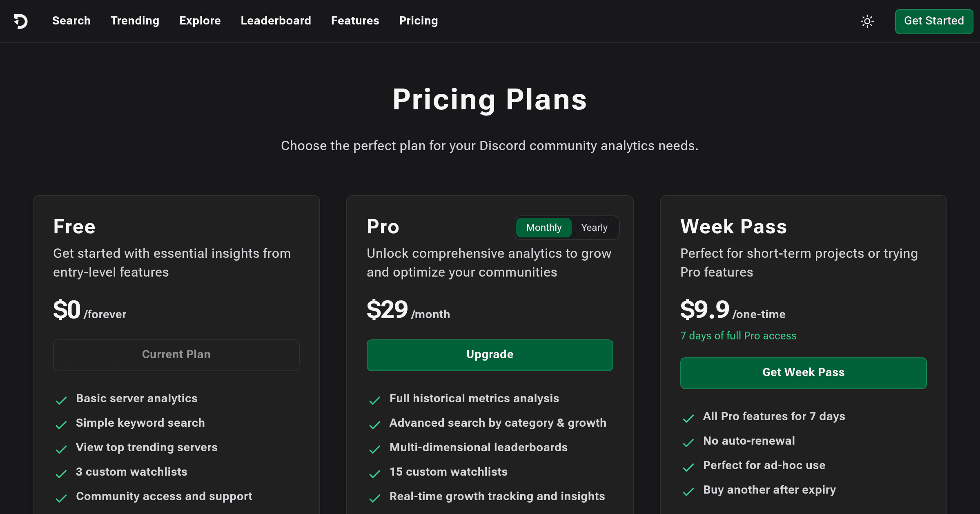Screen dimensions: 980x514
Task: Click the Upgrade button for Pro
Action: tap(490, 355)
